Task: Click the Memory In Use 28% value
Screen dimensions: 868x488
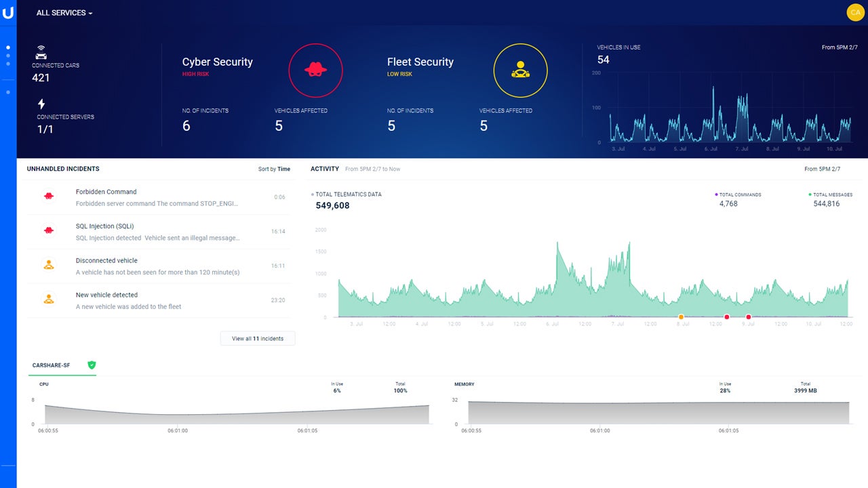Action: point(725,390)
